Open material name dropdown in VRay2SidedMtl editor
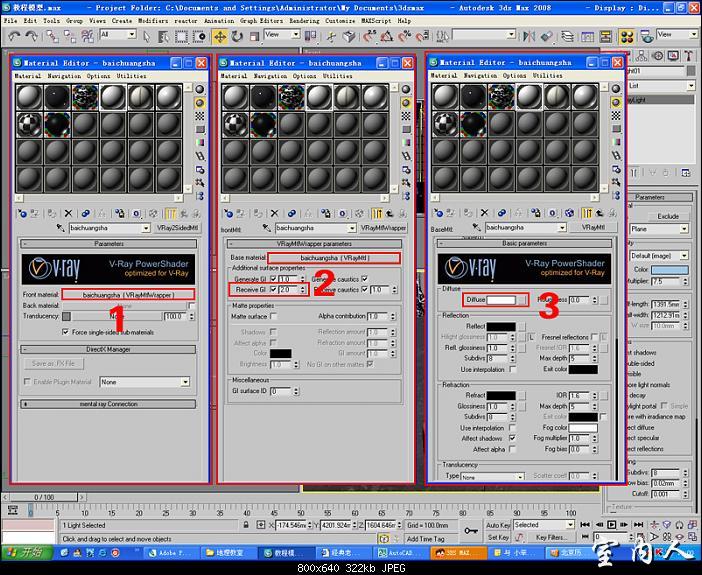This screenshot has height=575, width=702. [x=146, y=228]
